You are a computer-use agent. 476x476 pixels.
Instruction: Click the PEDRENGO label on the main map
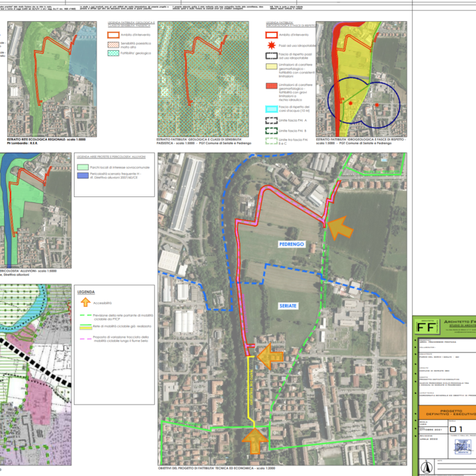point(292,244)
